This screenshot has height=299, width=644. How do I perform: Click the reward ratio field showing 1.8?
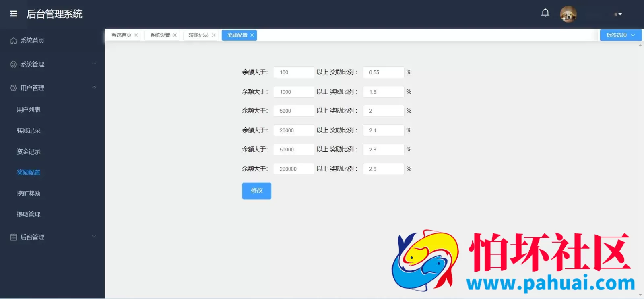pyautogui.click(x=383, y=92)
